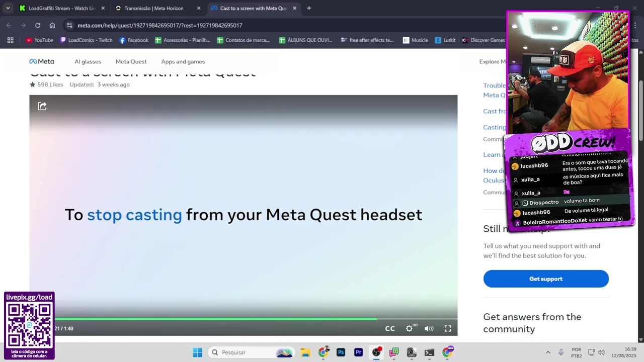The height and width of the screenshot is (362, 644).
Task: Open video quality settings gear
Action: coord(410,328)
